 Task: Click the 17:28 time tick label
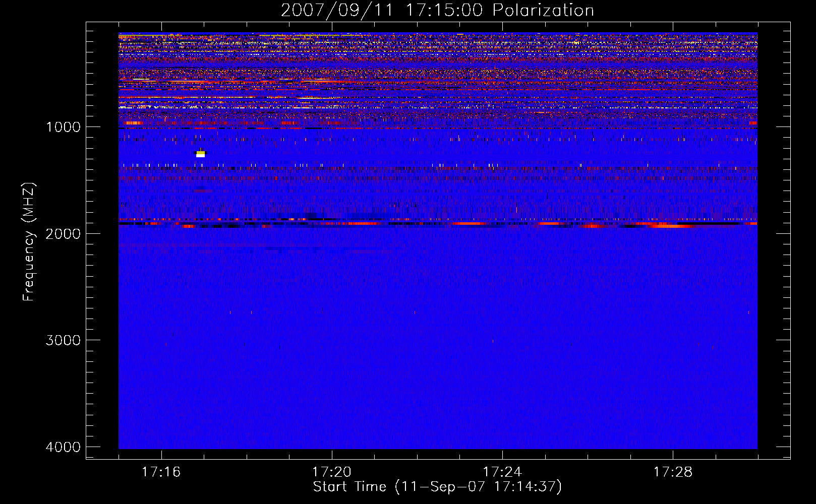click(x=673, y=472)
